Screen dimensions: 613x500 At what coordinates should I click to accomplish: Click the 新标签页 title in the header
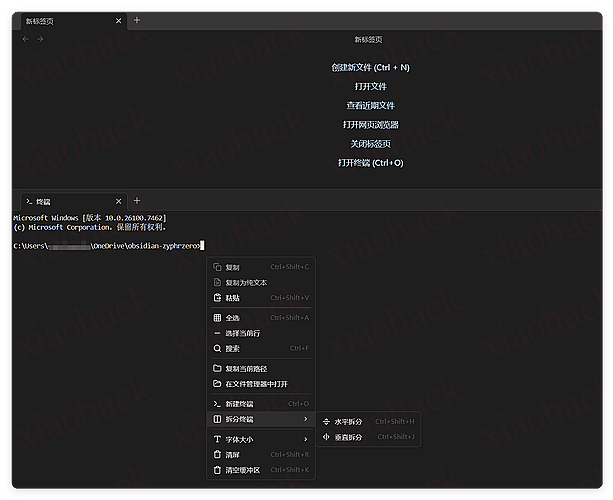(368, 39)
